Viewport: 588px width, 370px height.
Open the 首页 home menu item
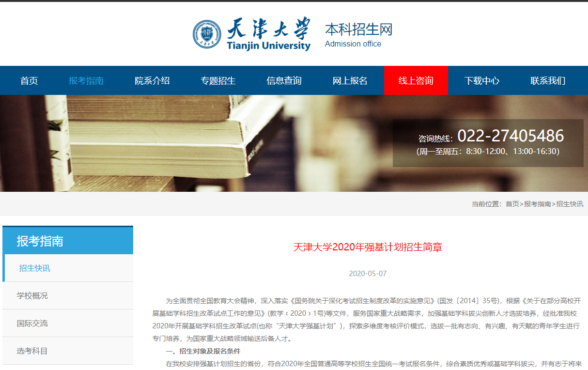[29, 80]
